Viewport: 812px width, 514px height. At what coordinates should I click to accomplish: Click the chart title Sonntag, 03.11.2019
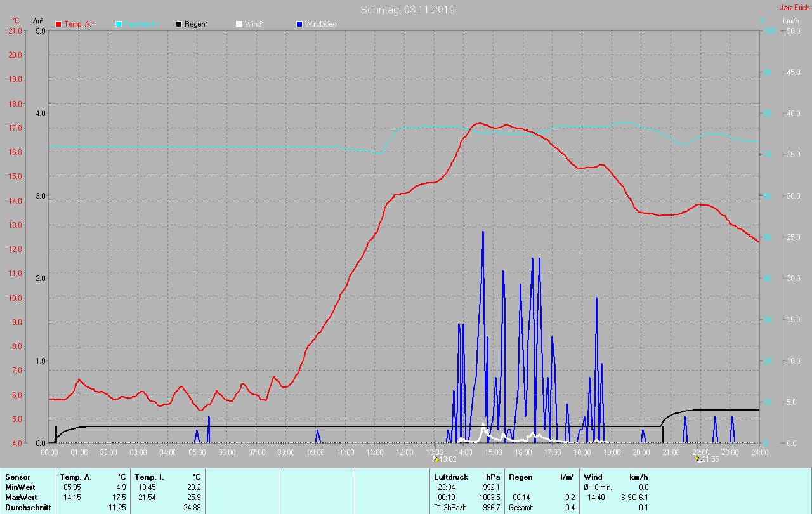(407, 10)
